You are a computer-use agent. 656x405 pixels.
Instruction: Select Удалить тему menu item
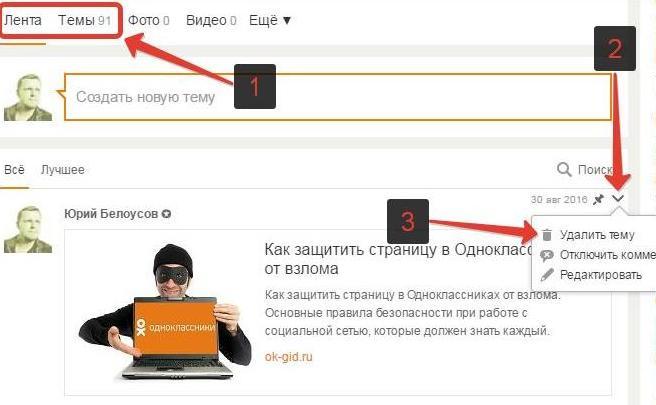[x=597, y=235]
